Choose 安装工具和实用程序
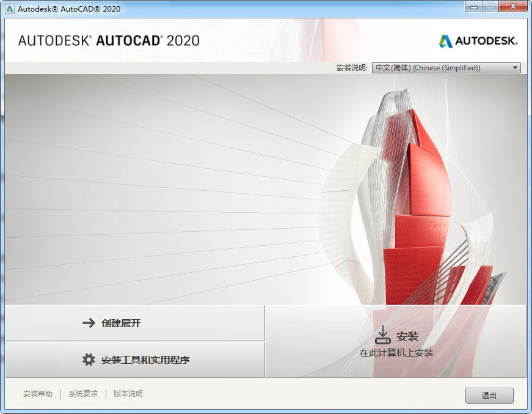This screenshot has width=532, height=414. [133, 360]
